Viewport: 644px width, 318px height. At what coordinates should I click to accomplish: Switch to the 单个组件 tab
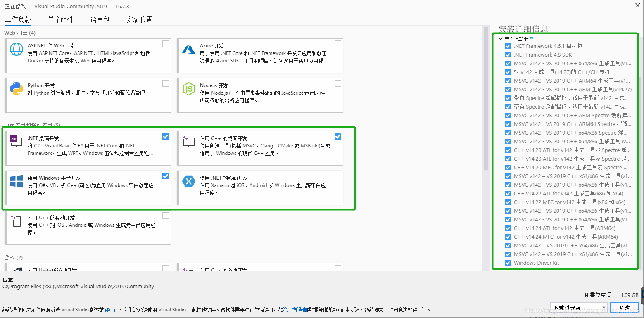(x=60, y=19)
